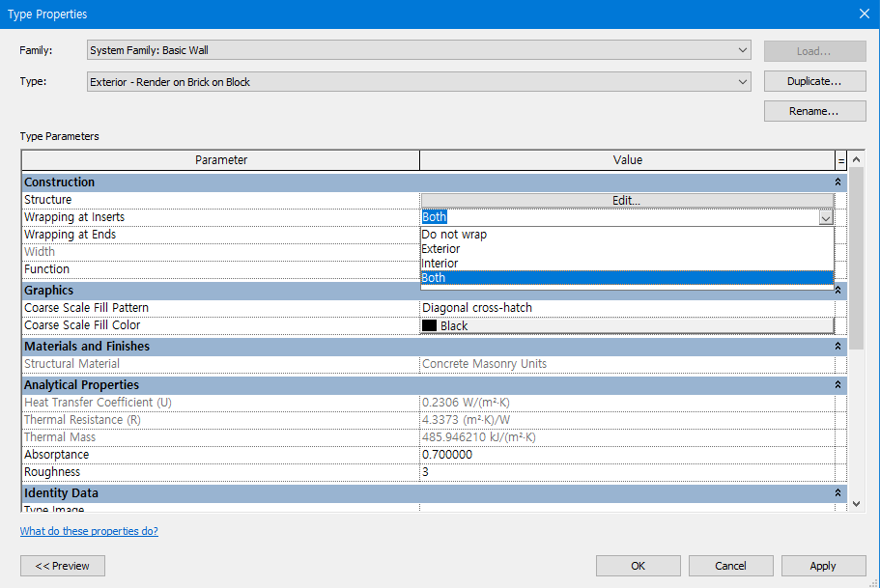The image size is (880, 588).
Task: Click the Apply button
Action: [823, 566]
